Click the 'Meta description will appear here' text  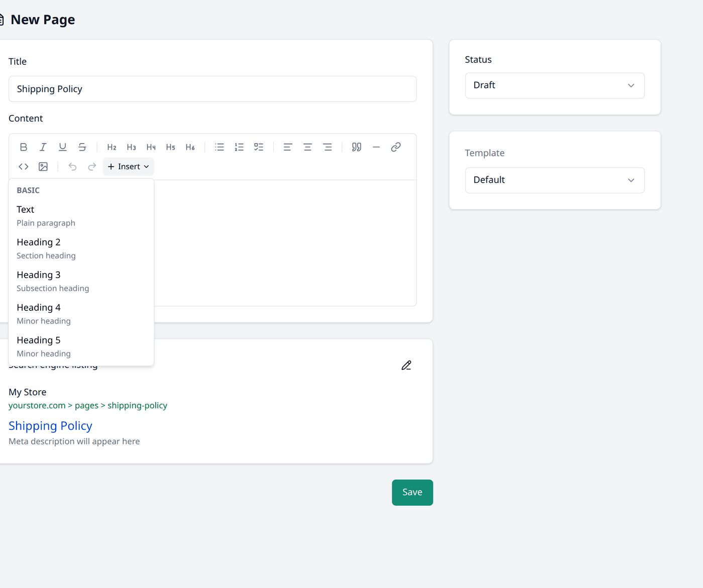click(74, 441)
